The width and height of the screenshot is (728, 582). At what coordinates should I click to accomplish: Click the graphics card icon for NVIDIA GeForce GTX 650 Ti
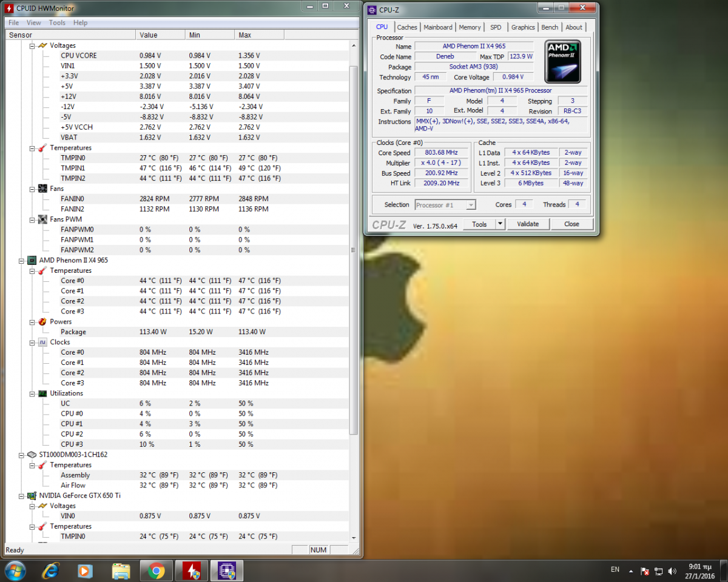pos(32,495)
